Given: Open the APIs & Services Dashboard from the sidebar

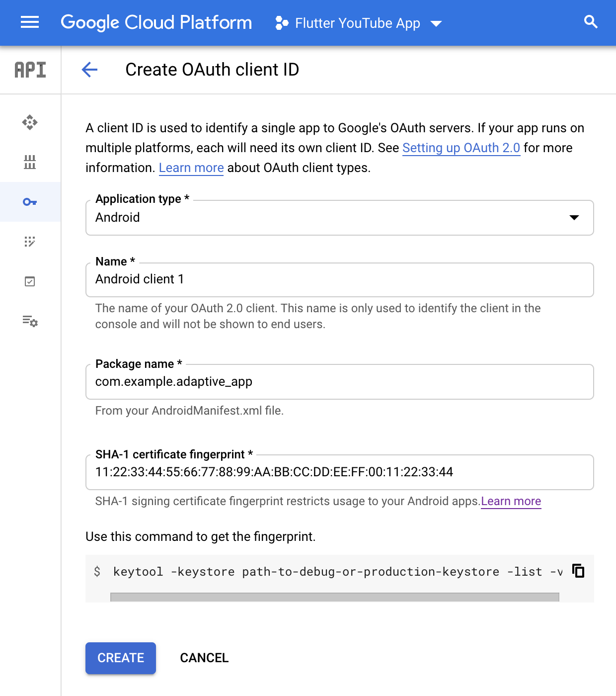Looking at the screenshot, I should (x=30, y=122).
